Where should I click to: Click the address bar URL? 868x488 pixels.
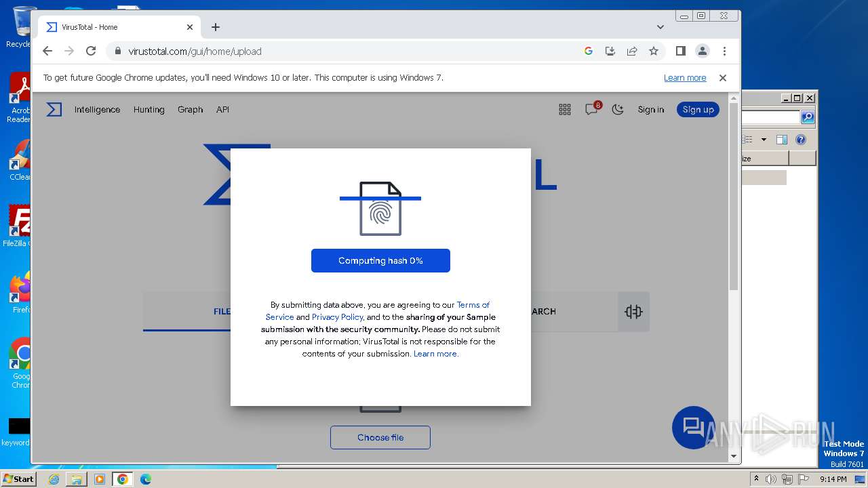click(x=195, y=51)
